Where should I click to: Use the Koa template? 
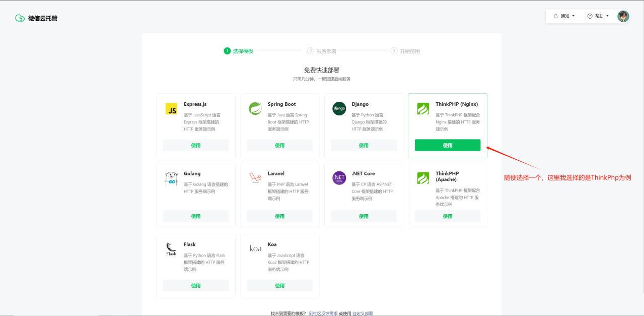click(280, 286)
